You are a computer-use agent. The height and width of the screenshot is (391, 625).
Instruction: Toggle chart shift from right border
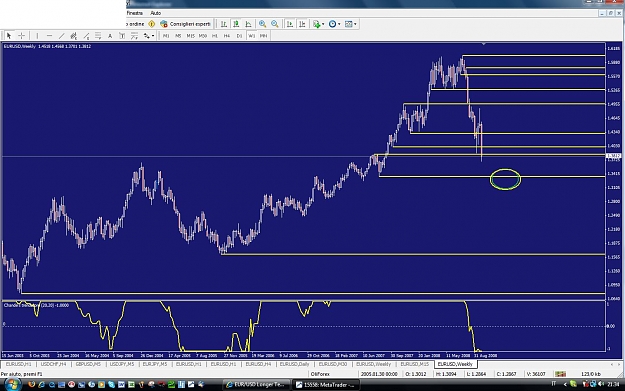click(302, 24)
